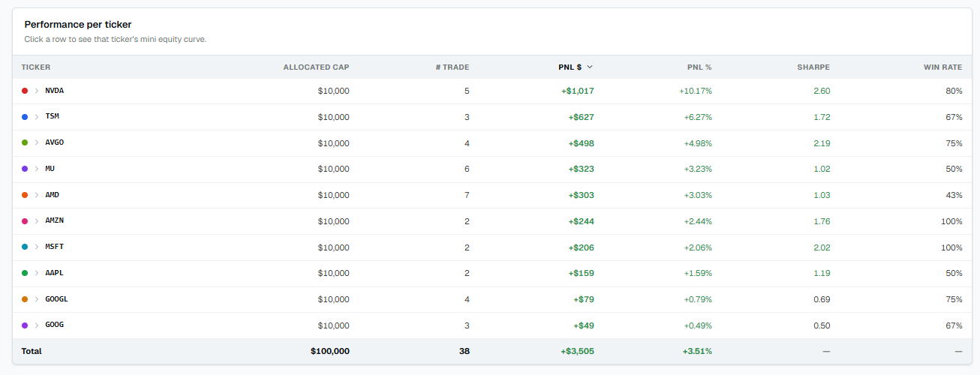
Task: Click the red dot beside NVDA
Action: click(25, 91)
